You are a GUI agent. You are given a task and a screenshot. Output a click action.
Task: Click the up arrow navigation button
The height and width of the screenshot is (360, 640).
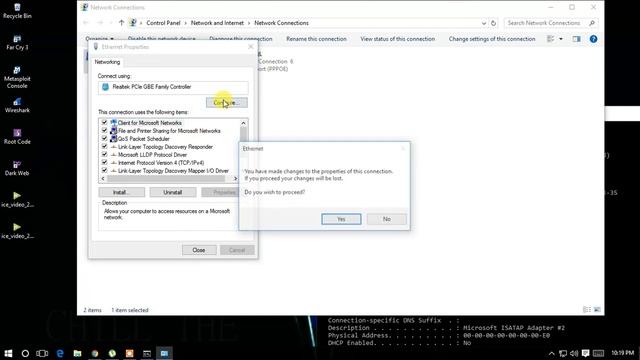(x=121, y=23)
